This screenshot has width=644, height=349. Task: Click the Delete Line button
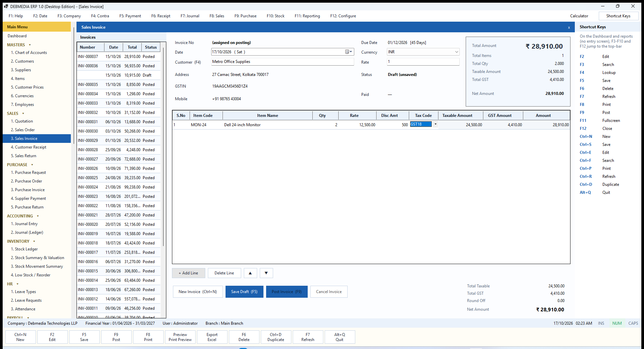coord(224,273)
